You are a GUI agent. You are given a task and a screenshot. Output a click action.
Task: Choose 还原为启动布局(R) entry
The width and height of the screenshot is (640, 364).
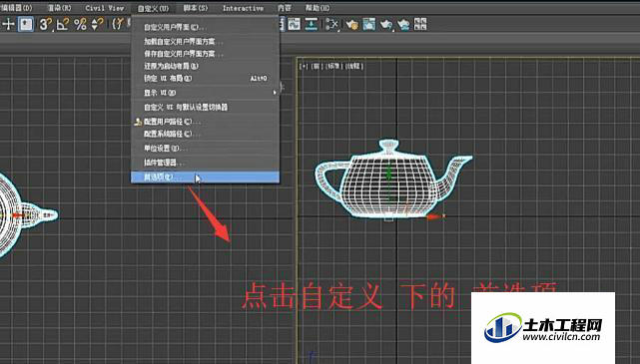205,66
